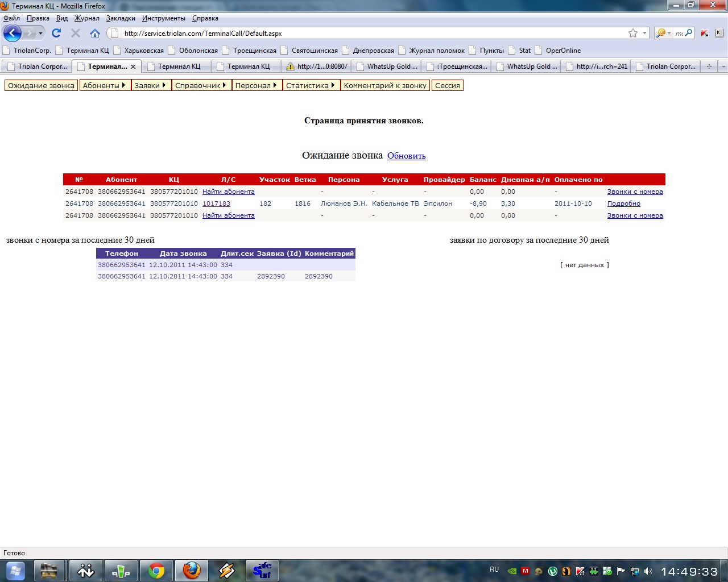Open Харьковская bookmark
The width and height of the screenshot is (728, 582).
[138, 50]
